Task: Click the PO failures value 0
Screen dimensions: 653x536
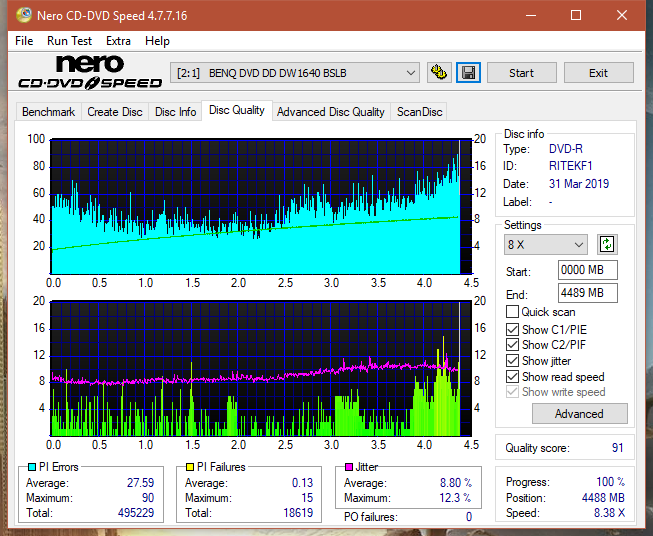Action: pos(469,517)
